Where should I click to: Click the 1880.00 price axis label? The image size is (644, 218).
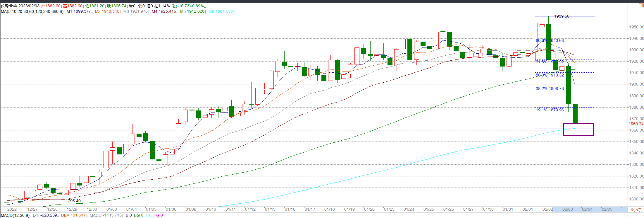636,107
